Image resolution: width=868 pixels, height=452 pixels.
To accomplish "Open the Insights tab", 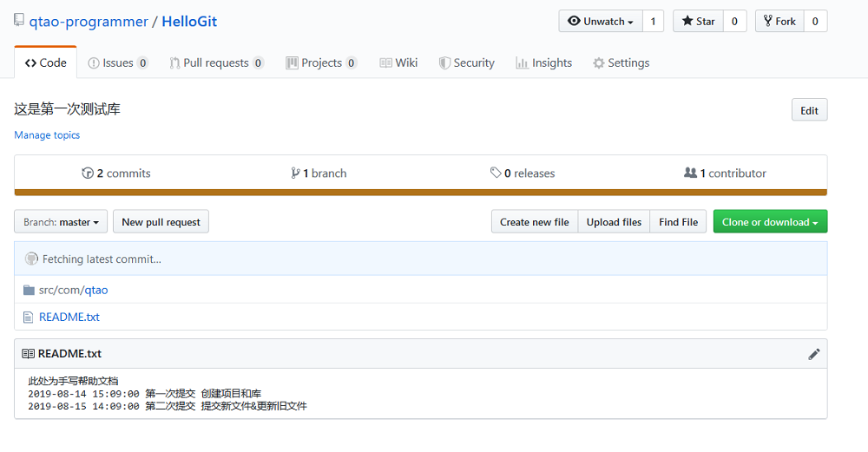I will tap(543, 62).
